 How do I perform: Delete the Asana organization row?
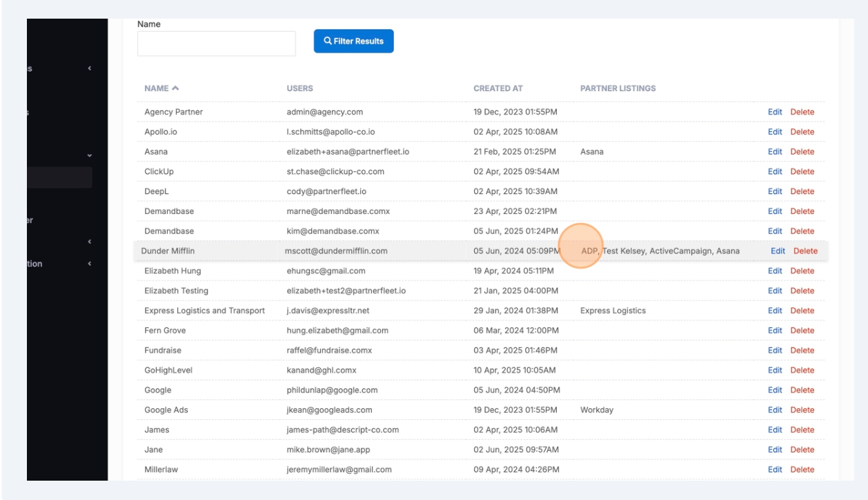click(802, 152)
